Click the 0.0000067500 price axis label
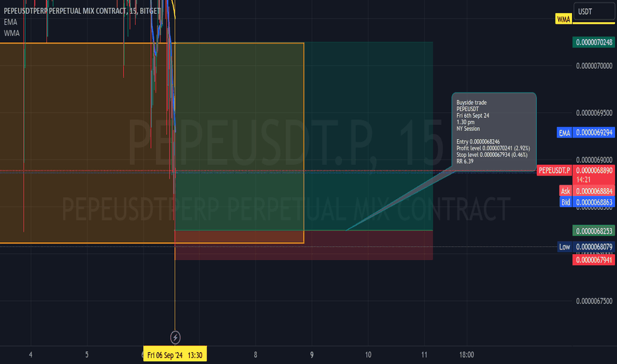 pos(594,301)
